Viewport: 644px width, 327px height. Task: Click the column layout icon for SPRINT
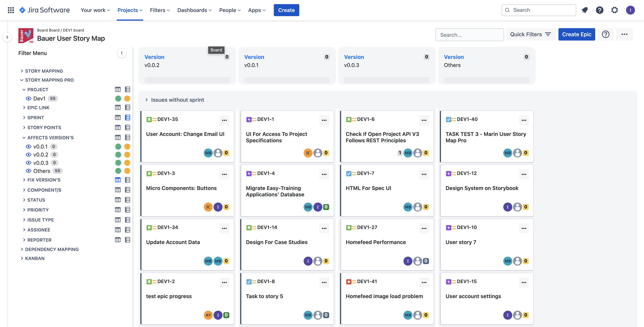pyautogui.click(x=118, y=118)
